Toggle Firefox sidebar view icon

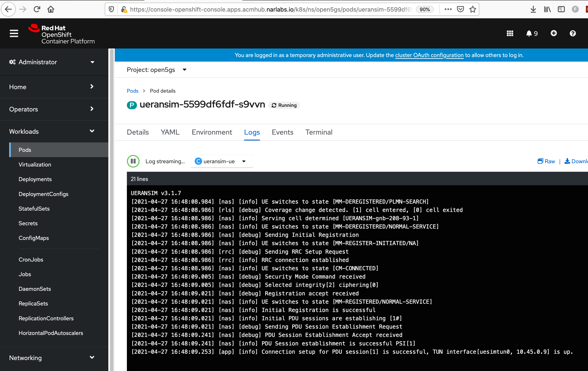[x=561, y=10]
